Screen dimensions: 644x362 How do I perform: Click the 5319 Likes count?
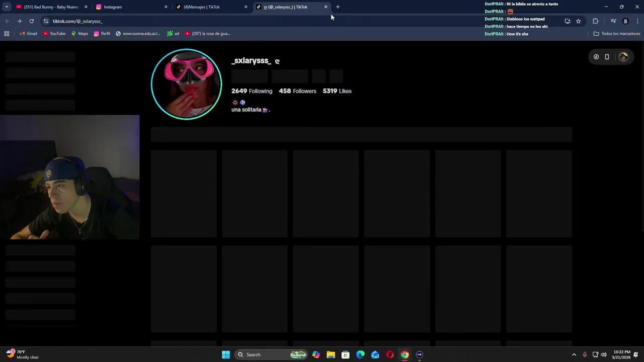click(337, 91)
